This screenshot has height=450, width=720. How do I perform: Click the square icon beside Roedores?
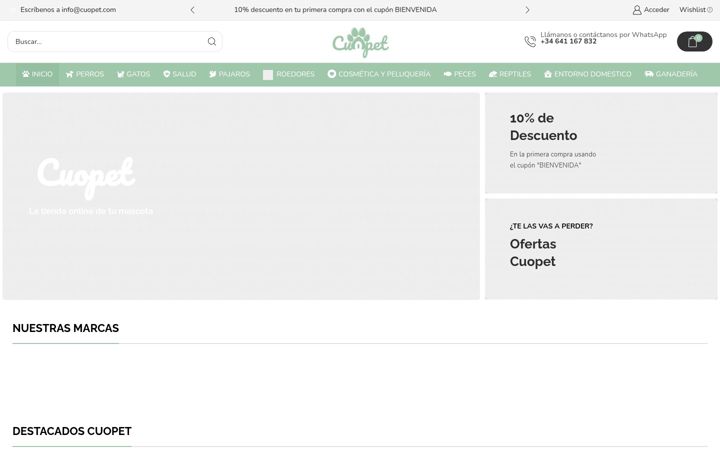coord(268,74)
